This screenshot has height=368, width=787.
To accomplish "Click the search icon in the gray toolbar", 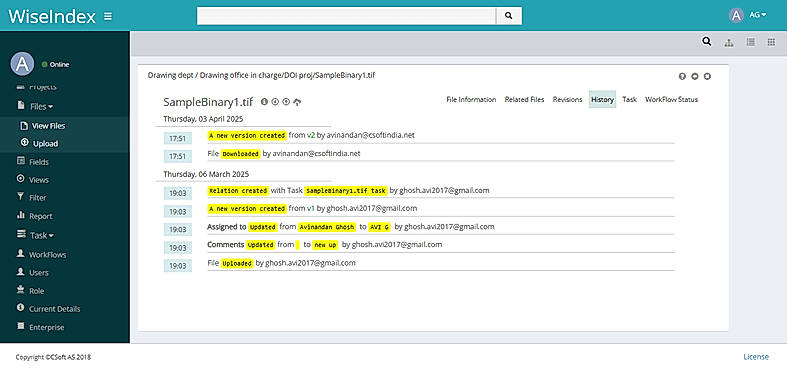I will pyautogui.click(x=707, y=42).
